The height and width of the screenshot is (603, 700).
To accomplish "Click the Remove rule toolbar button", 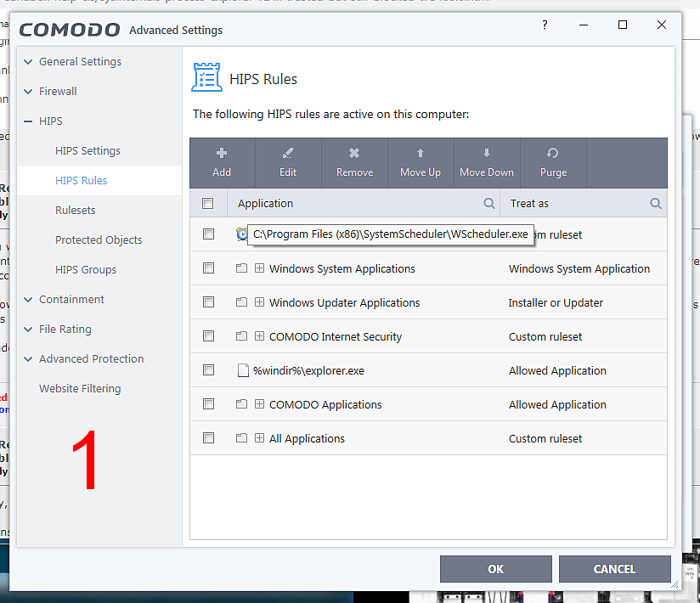I will point(354,163).
